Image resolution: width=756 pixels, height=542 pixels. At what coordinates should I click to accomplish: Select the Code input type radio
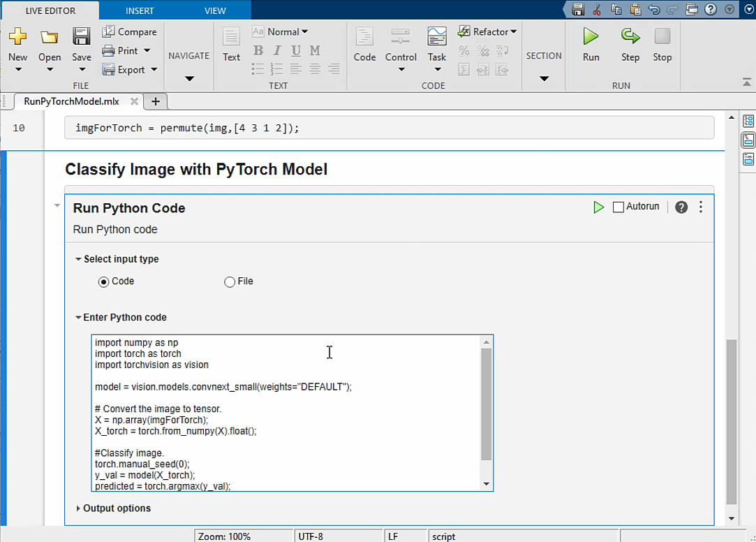pos(103,282)
